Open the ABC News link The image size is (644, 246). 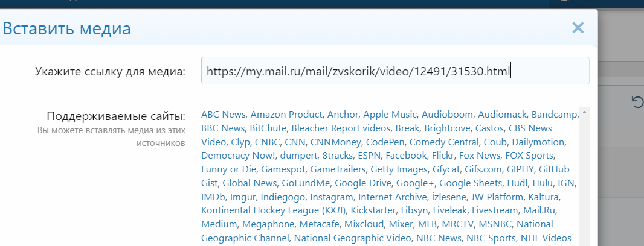pos(224,115)
